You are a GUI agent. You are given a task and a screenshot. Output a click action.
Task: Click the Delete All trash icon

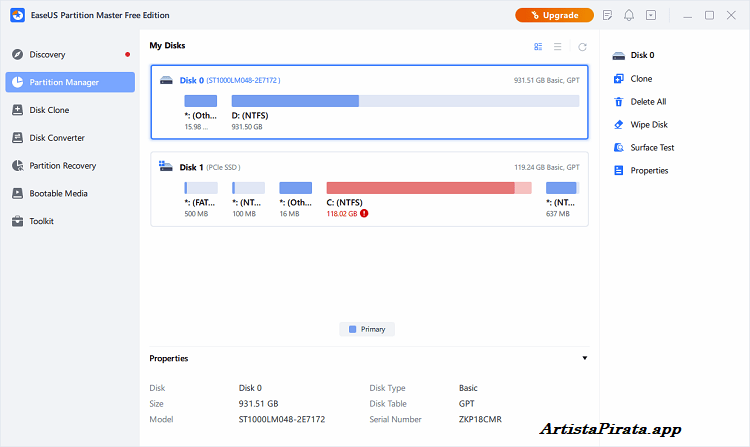pyautogui.click(x=619, y=102)
